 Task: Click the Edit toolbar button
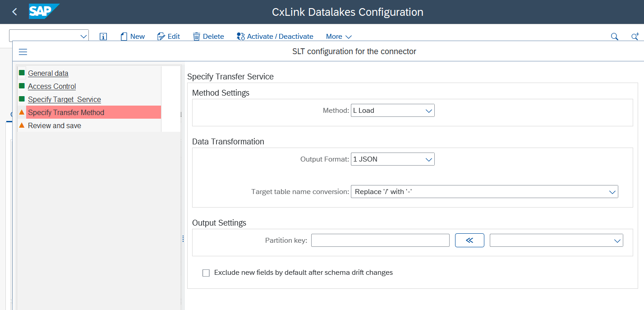pyautogui.click(x=169, y=37)
